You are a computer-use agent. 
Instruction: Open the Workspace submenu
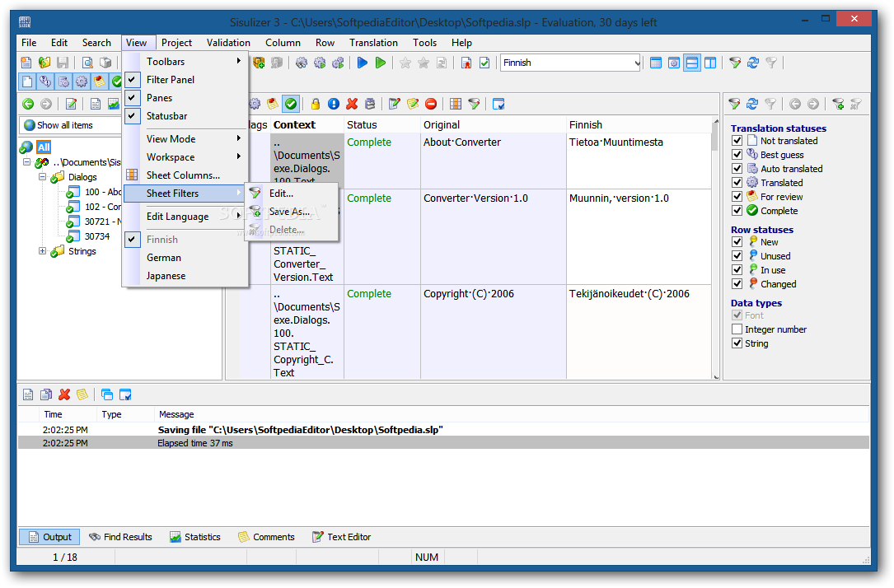[x=185, y=157]
